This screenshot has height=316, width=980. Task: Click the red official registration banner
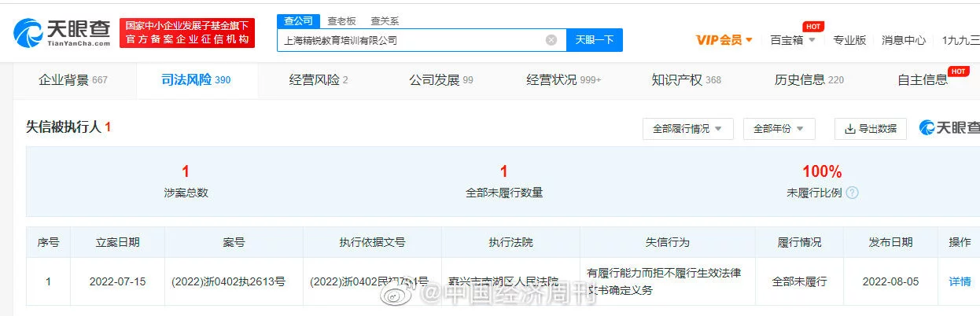coord(187,32)
